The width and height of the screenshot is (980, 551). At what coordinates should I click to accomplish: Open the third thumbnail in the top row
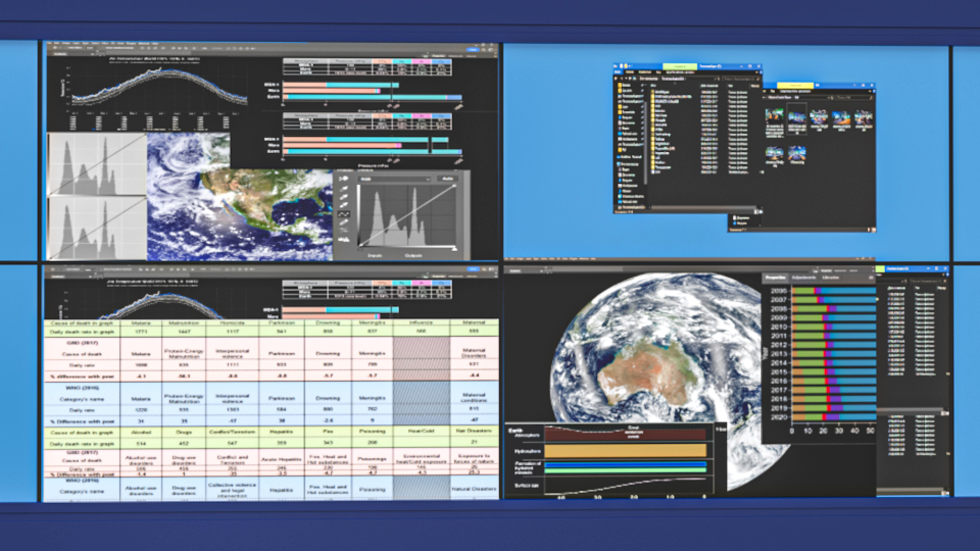coord(819,119)
